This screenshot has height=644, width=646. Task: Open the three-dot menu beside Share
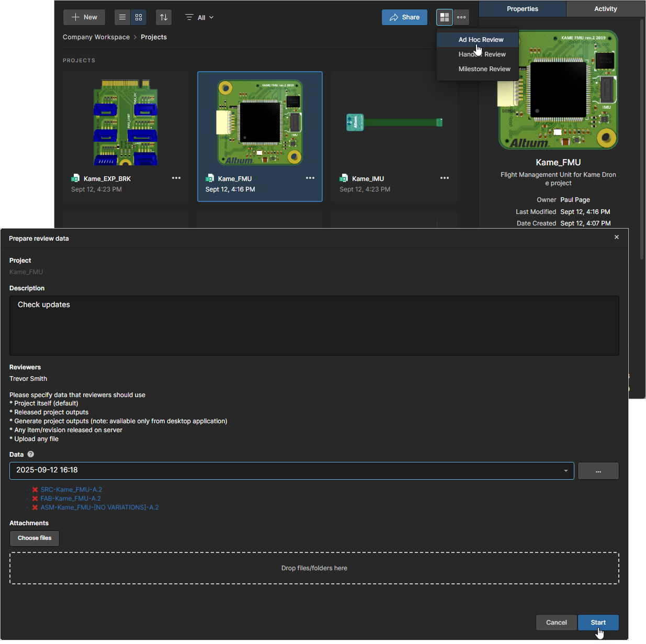(x=461, y=17)
